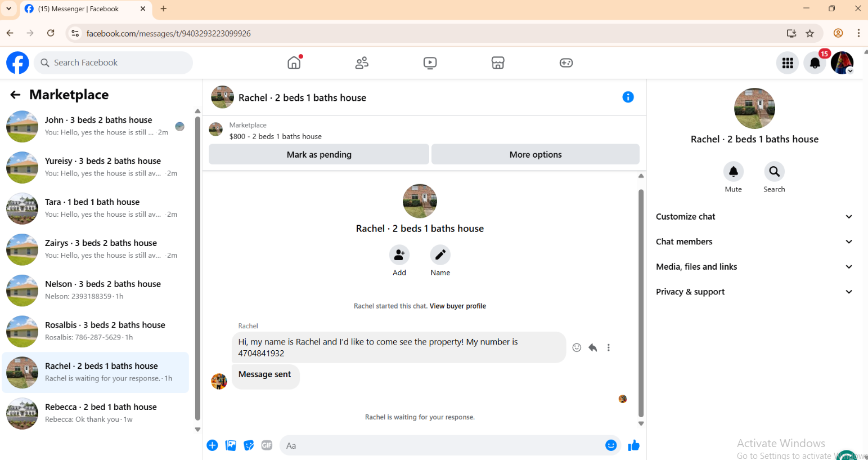Open the Facebook home logo
The image size is (868, 460).
pos(17,62)
